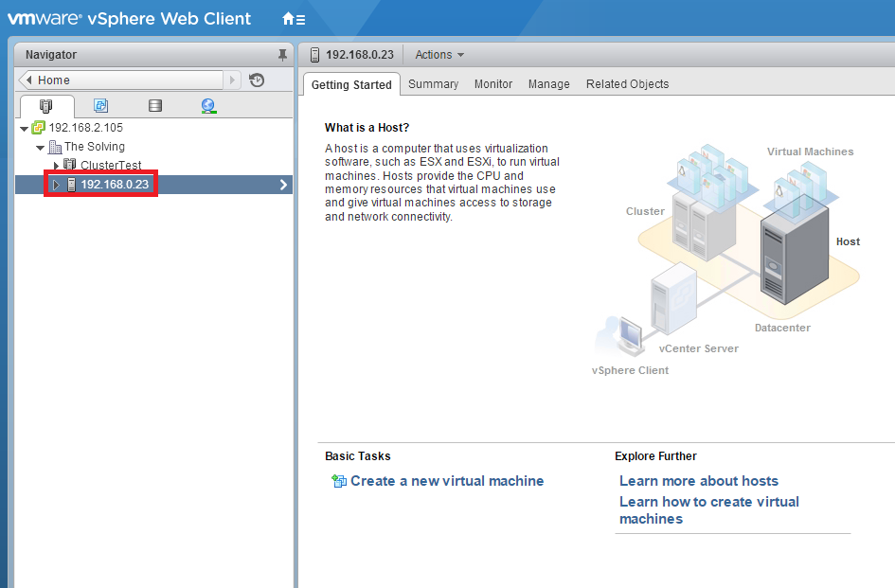The image size is (895, 588).
Task: Open the home menu icon in header
Action: [294, 19]
